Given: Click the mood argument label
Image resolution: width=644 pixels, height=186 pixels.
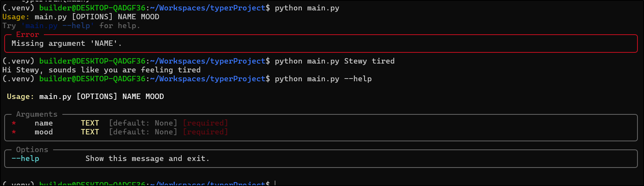Looking at the screenshot, I should click(x=43, y=132).
